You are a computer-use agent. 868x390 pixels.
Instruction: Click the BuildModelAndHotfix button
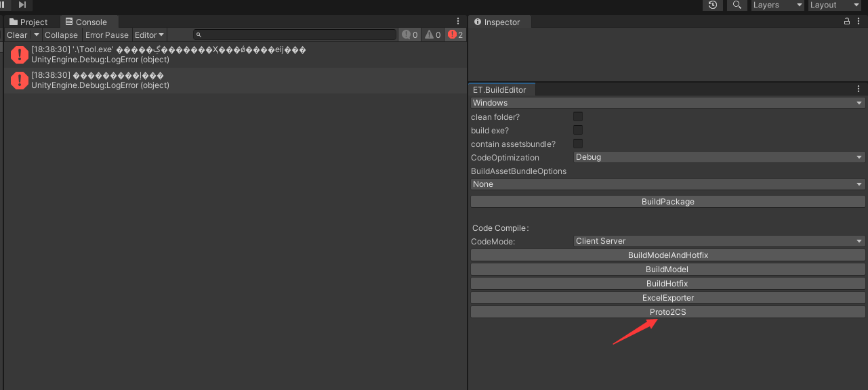pos(667,255)
